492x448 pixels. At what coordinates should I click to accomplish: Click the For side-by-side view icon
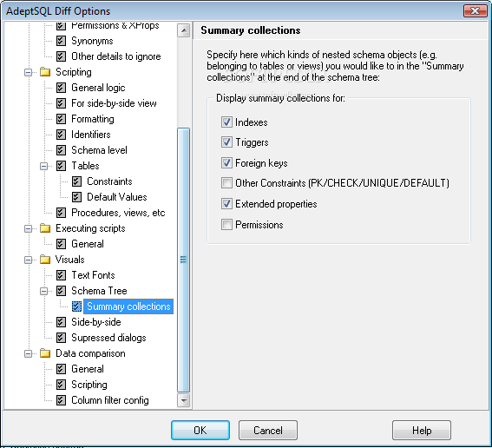coord(61,103)
